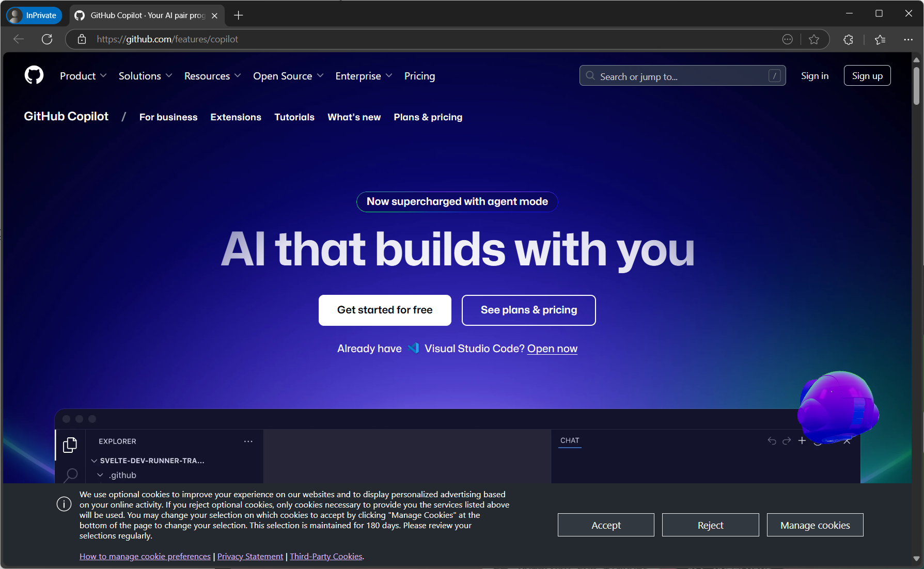Click the magnifier icon in the search box
Viewport: 924px width, 569px height.
(590, 76)
